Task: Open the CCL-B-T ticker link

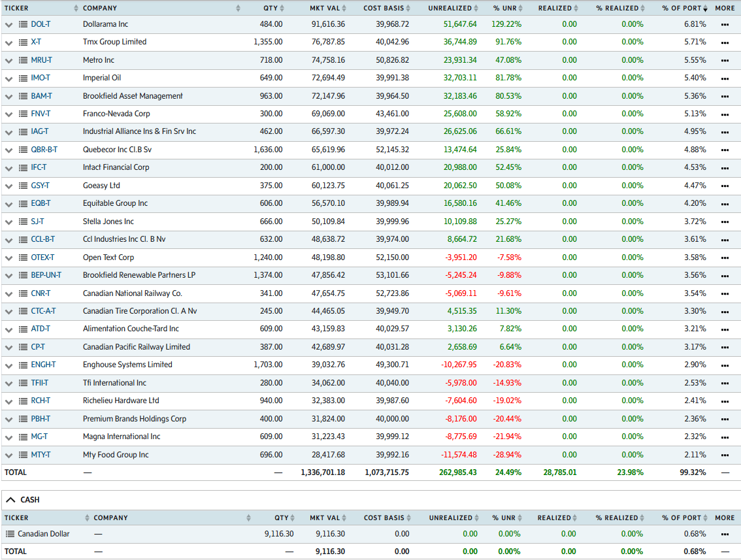Action: pyautogui.click(x=42, y=239)
